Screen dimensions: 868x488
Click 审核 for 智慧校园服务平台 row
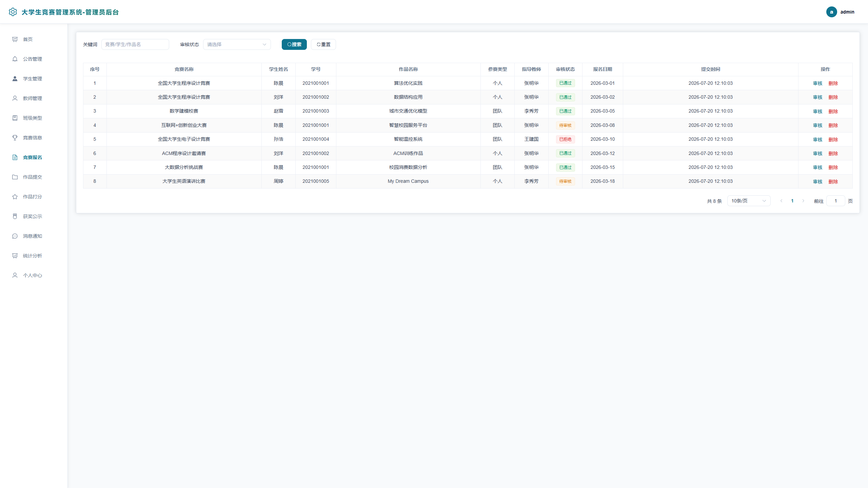(817, 125)
